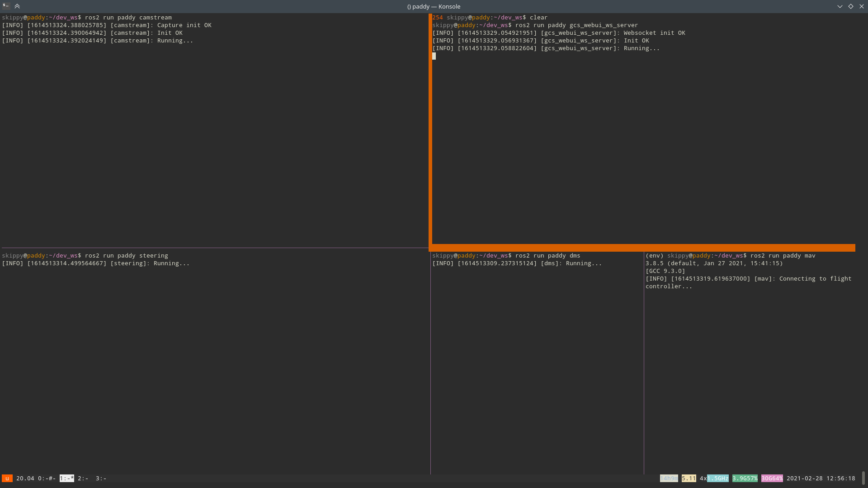Maximize the Konsole window using diamond icon

(851, 6)
